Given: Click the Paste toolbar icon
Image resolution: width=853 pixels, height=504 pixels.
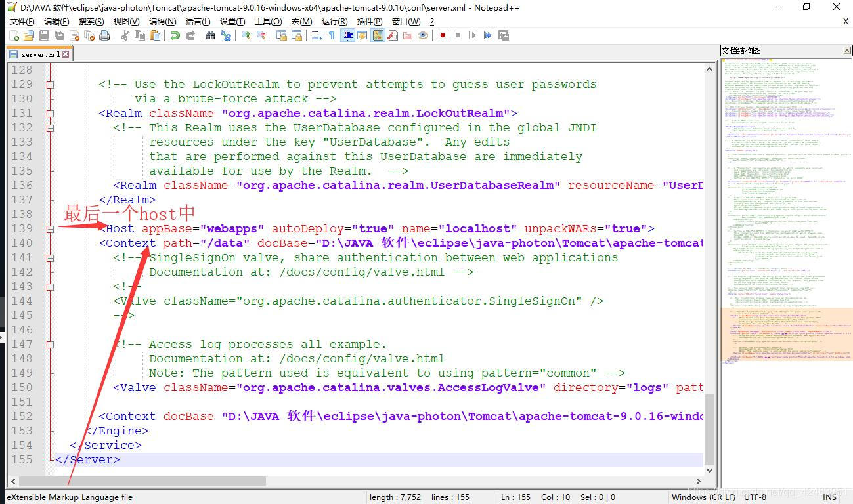Looking at the screenshot, I should pyautogui.click(x=154, y=35).
